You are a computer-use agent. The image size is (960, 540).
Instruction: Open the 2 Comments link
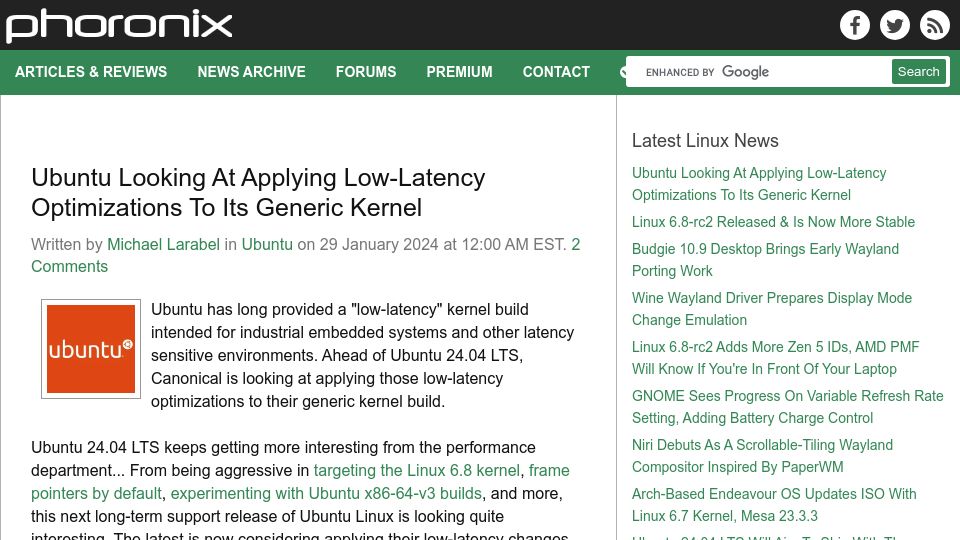69,266
